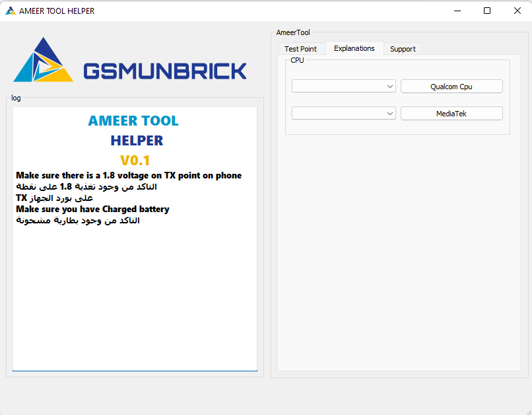The image size is (532, 415).
Task: Click the MediaTek button
Action: coord(451,113)
